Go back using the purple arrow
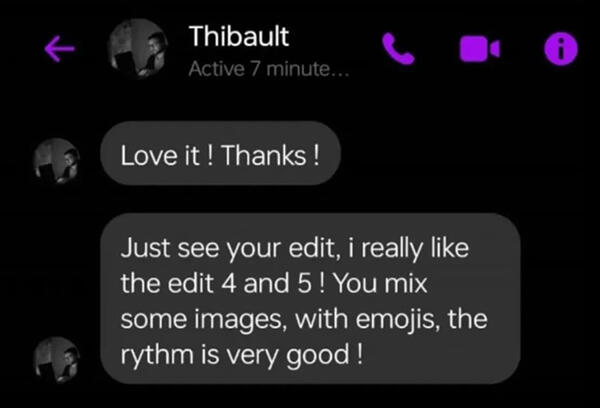This screenshot has height=408, width=600. coord(59,49)
